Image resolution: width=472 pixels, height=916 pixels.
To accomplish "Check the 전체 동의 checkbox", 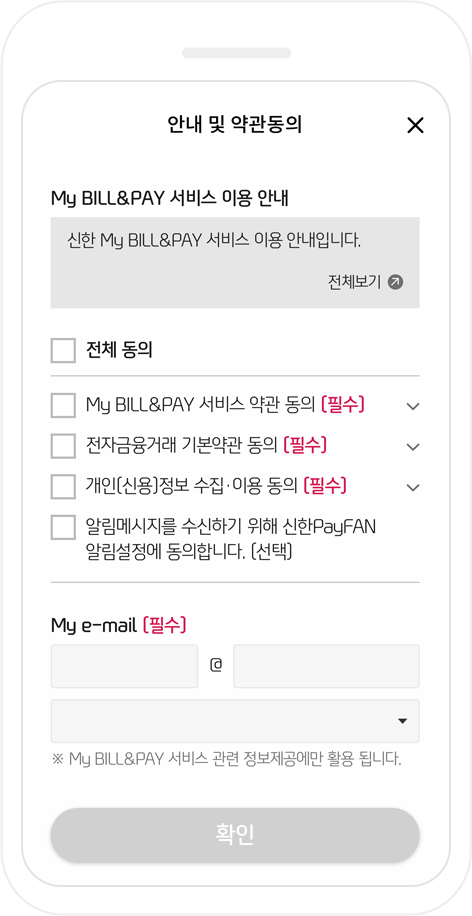I will point(63,351).
